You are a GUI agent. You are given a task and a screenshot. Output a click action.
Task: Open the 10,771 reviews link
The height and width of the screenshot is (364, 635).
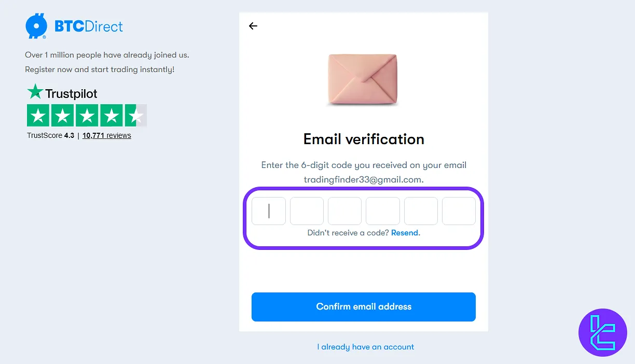[x=106, y=135]
